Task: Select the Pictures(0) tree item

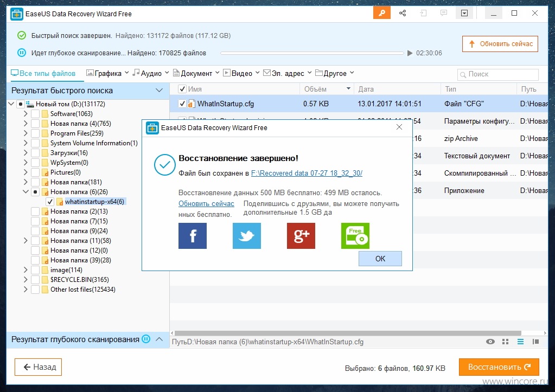Action: (x=66, y=172)
